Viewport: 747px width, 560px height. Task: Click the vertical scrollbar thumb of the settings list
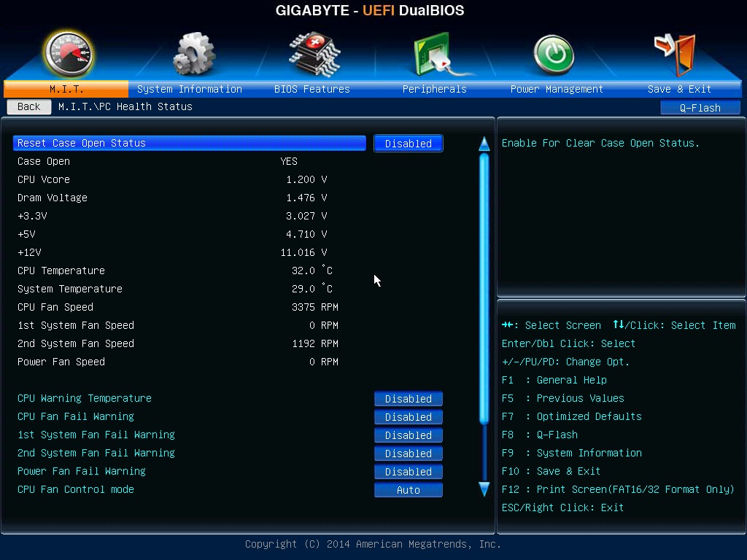[484, 288]
